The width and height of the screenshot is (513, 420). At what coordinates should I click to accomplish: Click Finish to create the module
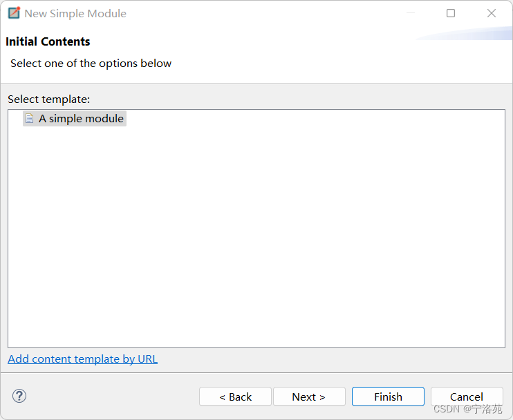(x=388, y=397)
